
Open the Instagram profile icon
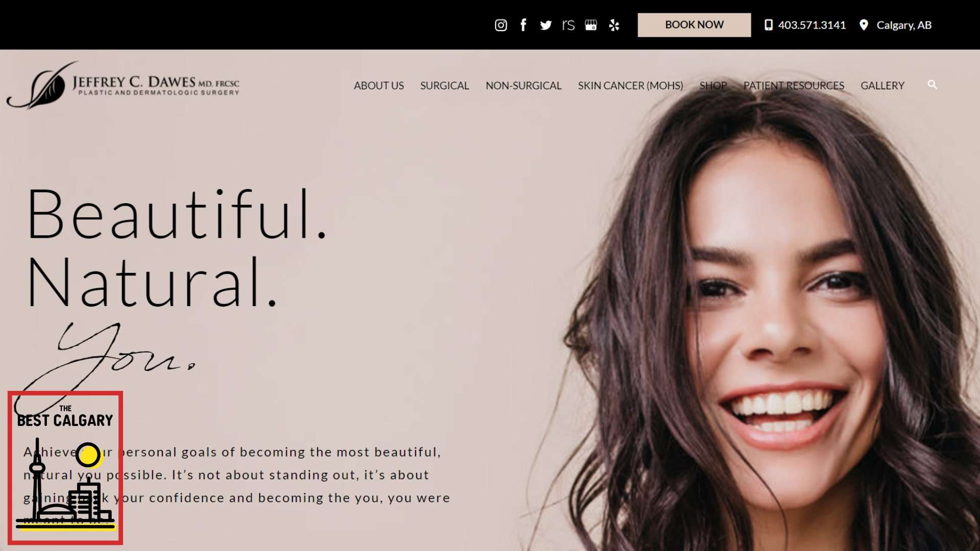point(501,25)
